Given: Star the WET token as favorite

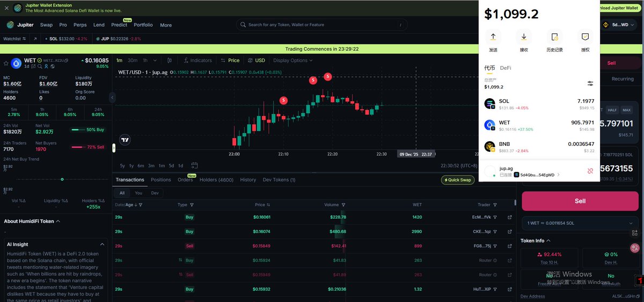Looking at the screenshot, I should click(6, 63).
